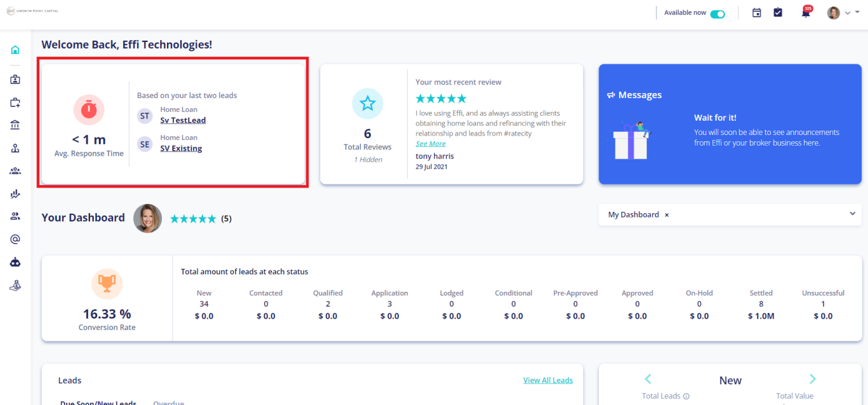868x405 pixels.
Task: Click the Pre-Approved status column label
Action: pyautogui.click(x=575, y=293)
